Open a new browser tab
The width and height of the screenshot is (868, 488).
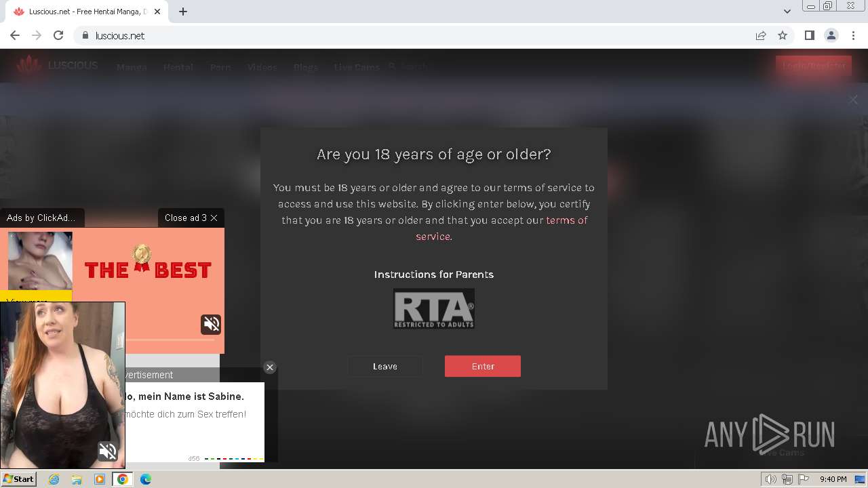coord(183,12)
